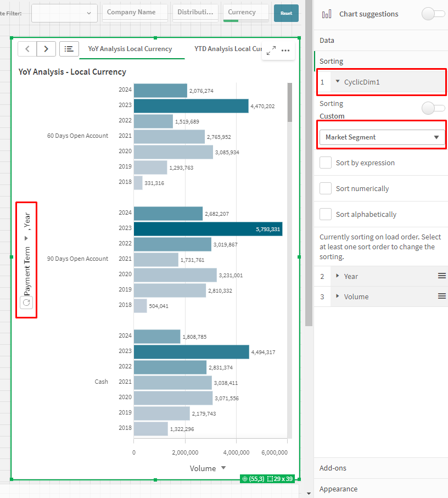Click the 3,231,001 bar for 2020
The width and height of the screenshot is (448, 498).
click(x=175, y=275)
